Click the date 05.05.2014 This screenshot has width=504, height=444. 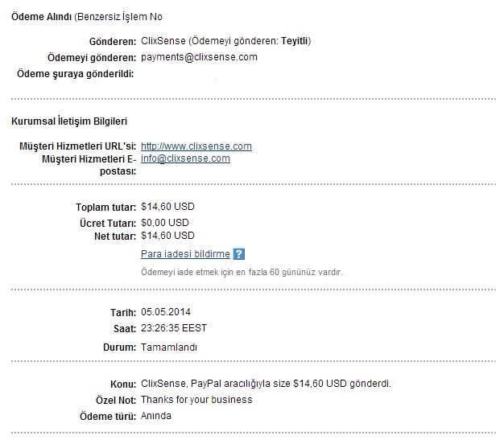click(166, 312)
